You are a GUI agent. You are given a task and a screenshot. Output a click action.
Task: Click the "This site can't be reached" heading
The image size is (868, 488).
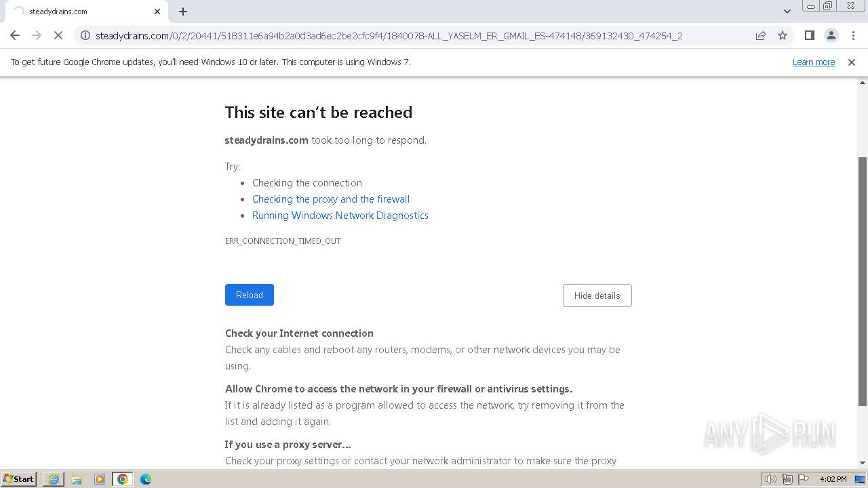(319, 113)
